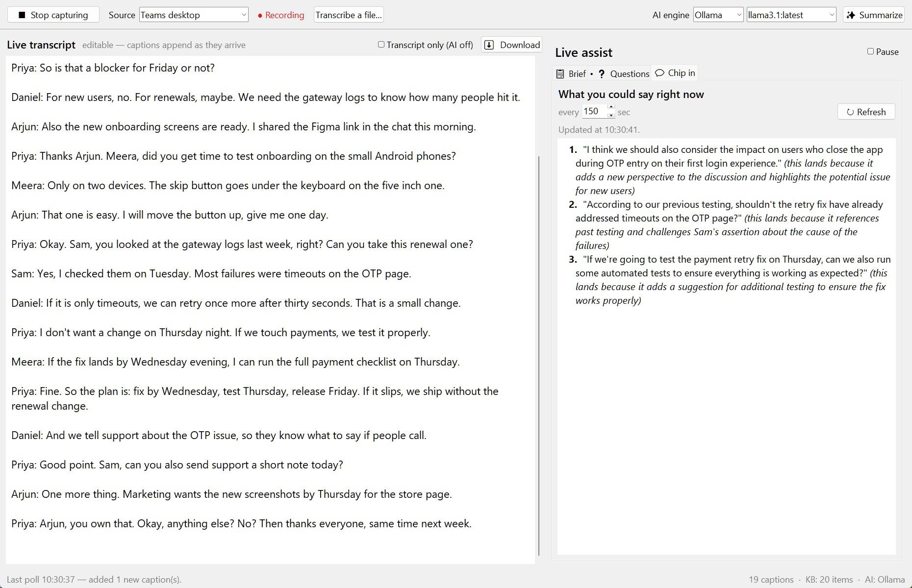Click the line 'Sam: Yes, I checked them on Tuesday'

pyautogui.click(x=211, y=273)
